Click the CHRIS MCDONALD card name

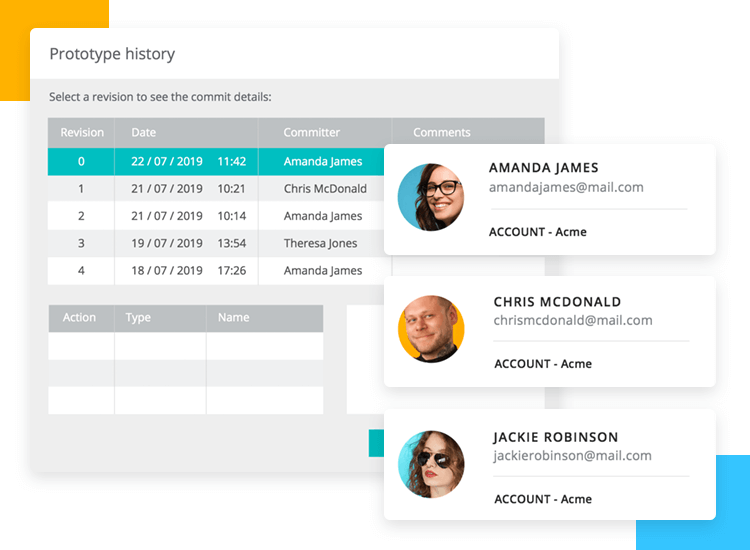tap(557, 302)
